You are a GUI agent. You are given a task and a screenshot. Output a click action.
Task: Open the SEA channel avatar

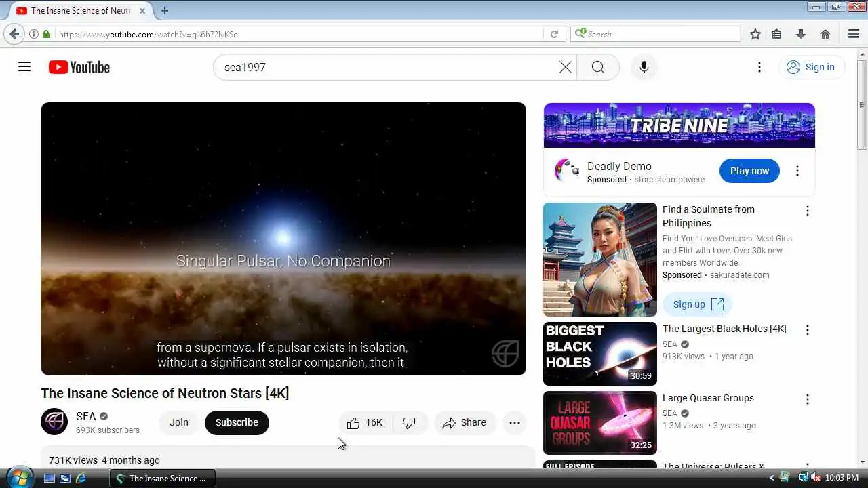pyautogui.click(x=54, y=422)
